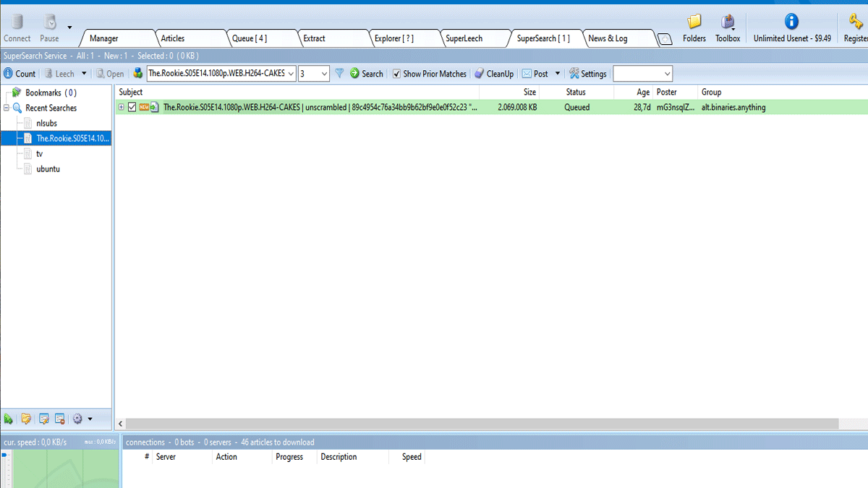The height and width of the screenshot is (488, 868).
Task: Open the empty dropdown next to Settings
Action: click(642, 74)
